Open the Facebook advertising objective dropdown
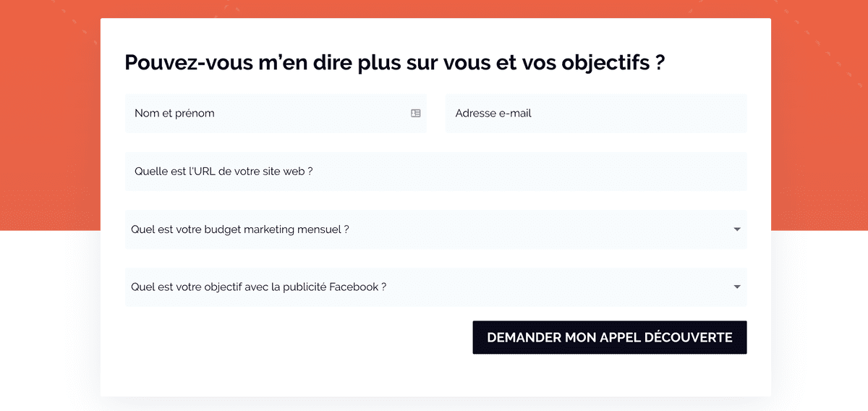868x411 pixels. click(436, 287)
